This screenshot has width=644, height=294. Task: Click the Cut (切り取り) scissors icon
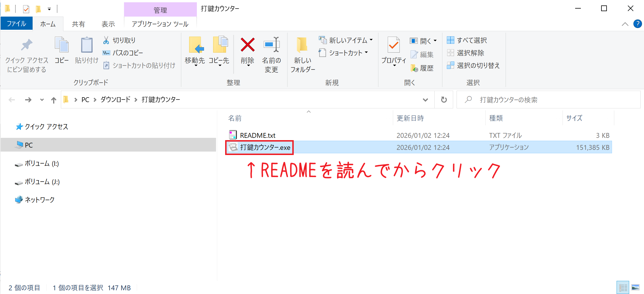[106, 40]
